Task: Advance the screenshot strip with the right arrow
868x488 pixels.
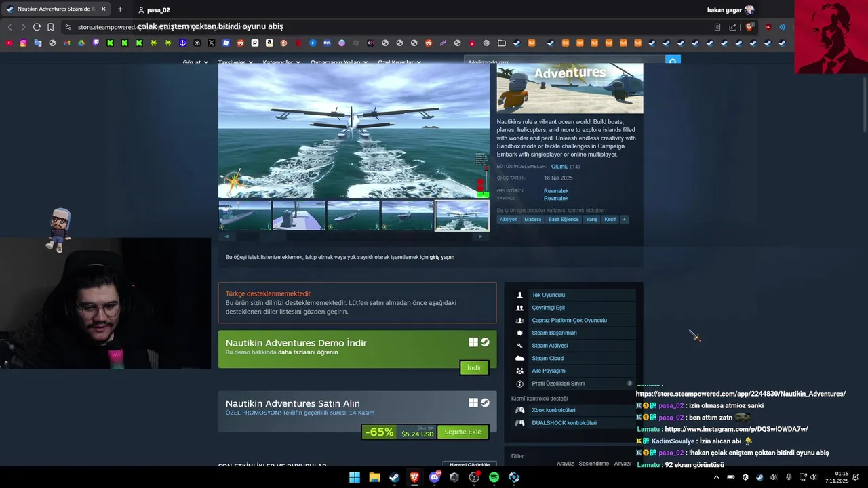Action: 481,237
